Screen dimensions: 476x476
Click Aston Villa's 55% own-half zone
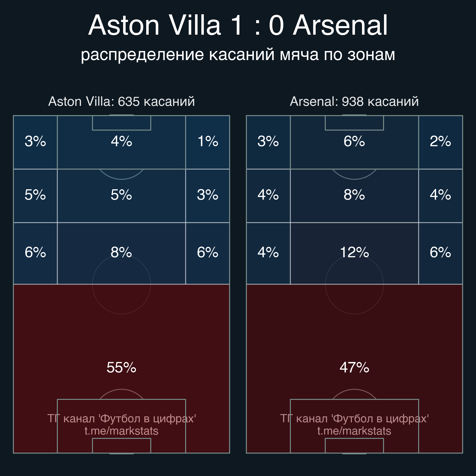[121, 369]
